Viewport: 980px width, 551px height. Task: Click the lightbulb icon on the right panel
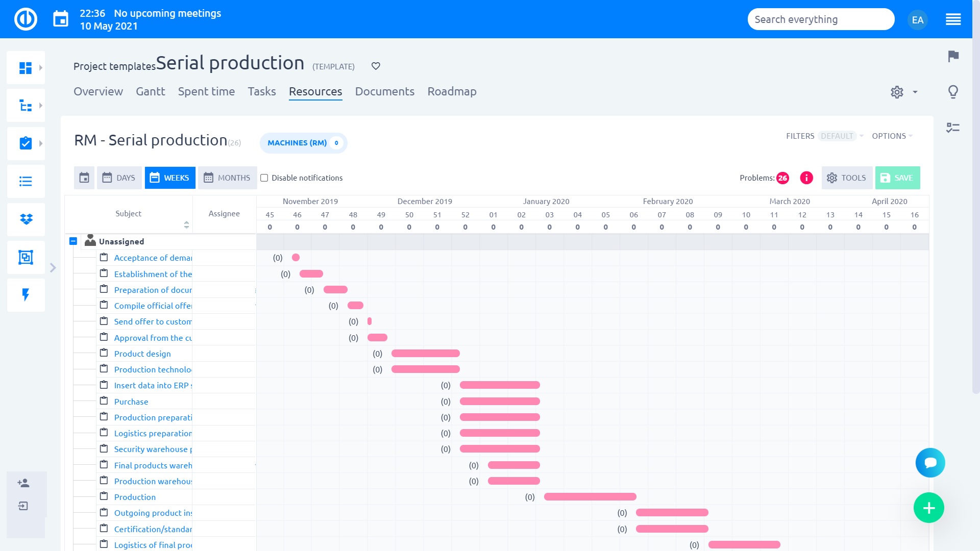954,91
